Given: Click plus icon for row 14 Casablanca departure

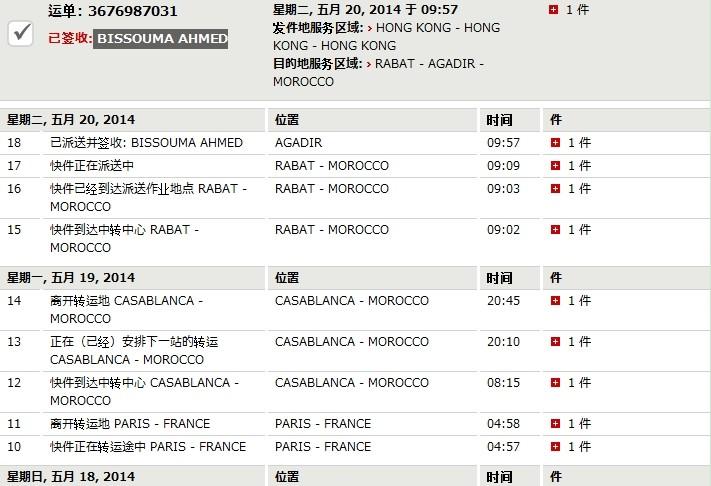Looking at the screenshot, I should 556,301.
